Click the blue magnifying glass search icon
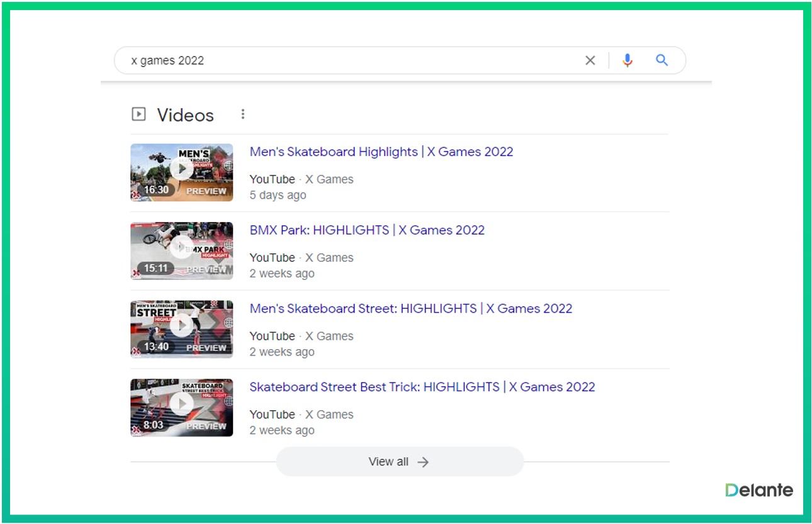Screen dimensions: 812x524 662,60
